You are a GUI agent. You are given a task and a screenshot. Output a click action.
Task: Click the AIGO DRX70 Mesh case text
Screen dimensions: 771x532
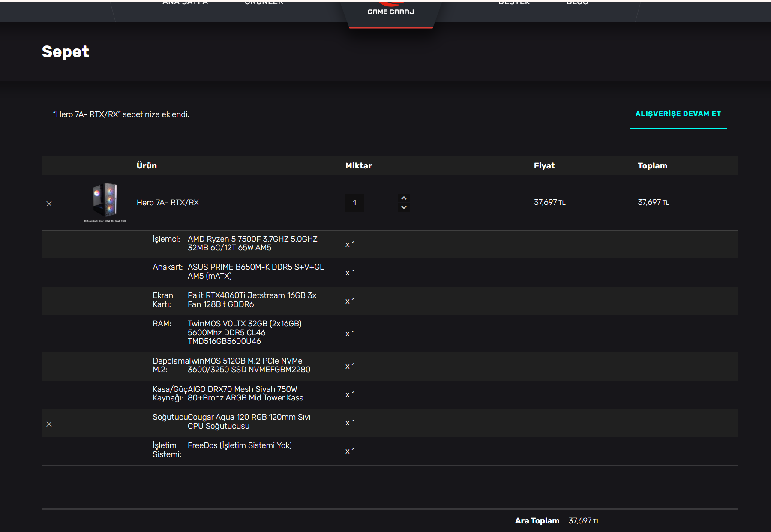(246, 394)
